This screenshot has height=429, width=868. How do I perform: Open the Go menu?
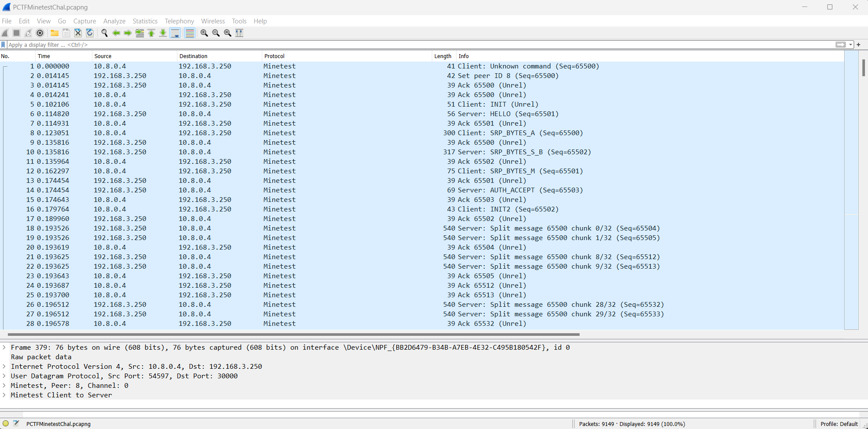pyautogui.click(x=62, y=21)
